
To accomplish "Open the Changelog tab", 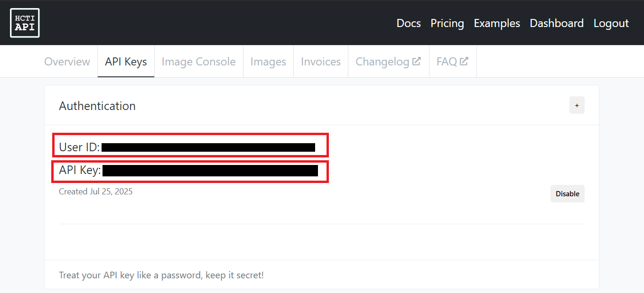I will click(x=388, y=62).
